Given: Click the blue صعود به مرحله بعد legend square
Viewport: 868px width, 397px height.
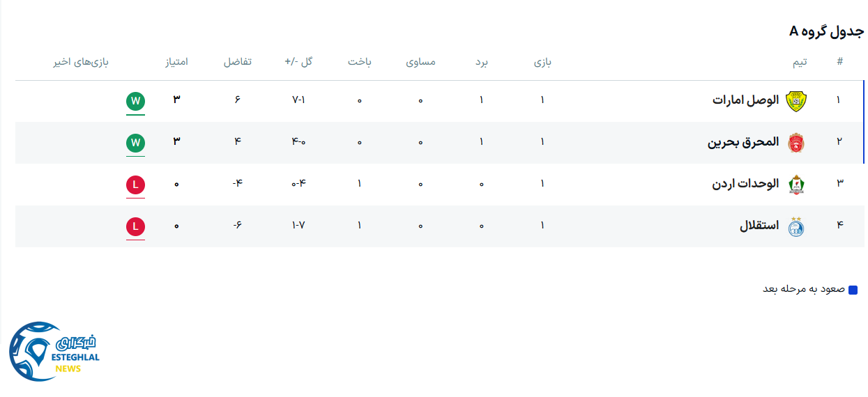Looking at the screenshot, I should [853, 290].
